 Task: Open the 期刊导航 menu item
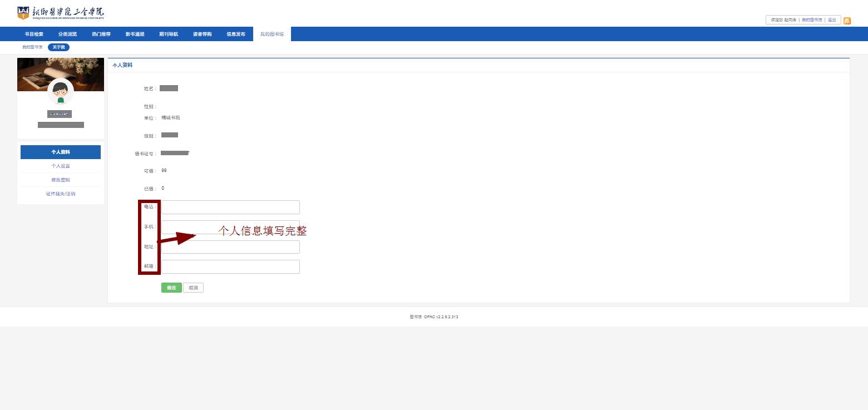click(169, 34)
